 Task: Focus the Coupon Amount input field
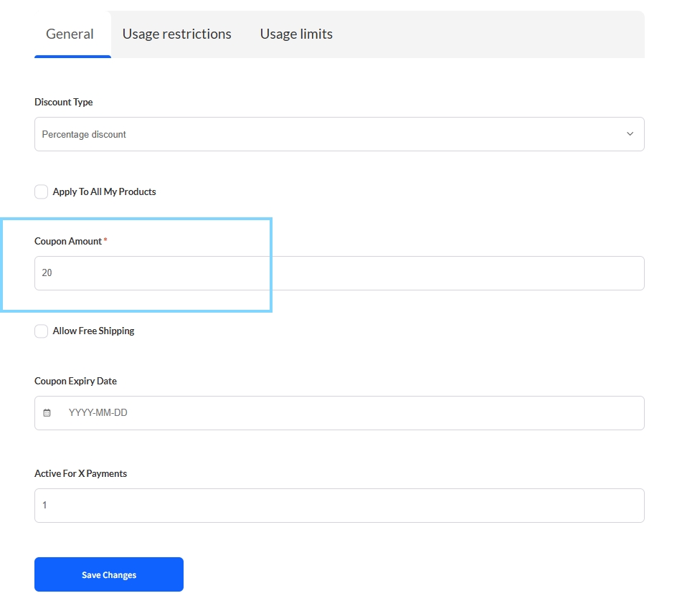point(338,273)
